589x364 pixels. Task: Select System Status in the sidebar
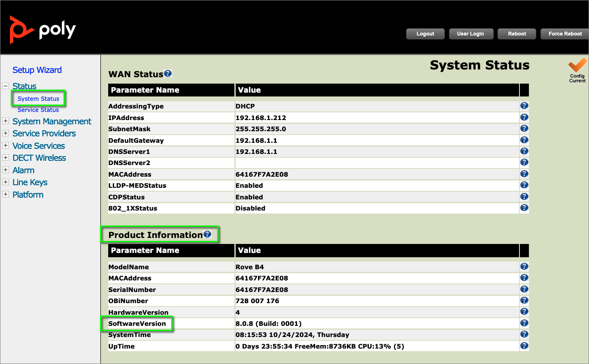click(x=38, y=99)
